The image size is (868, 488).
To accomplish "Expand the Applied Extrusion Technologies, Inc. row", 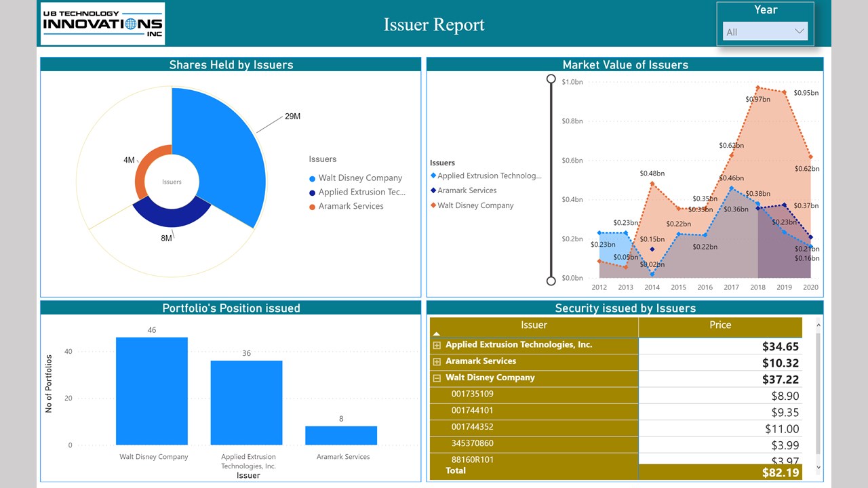I will pyautogui.click(x=437, y=345).
